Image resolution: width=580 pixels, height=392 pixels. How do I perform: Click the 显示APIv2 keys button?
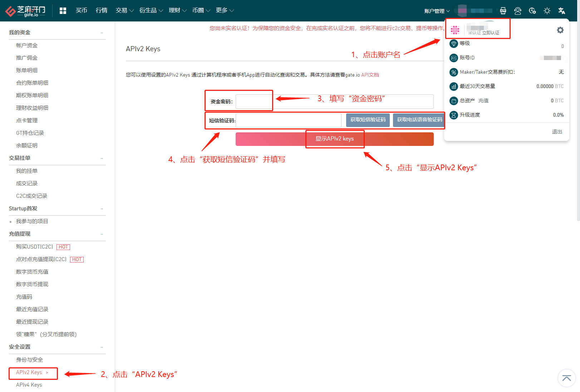[x=335, y=139]
